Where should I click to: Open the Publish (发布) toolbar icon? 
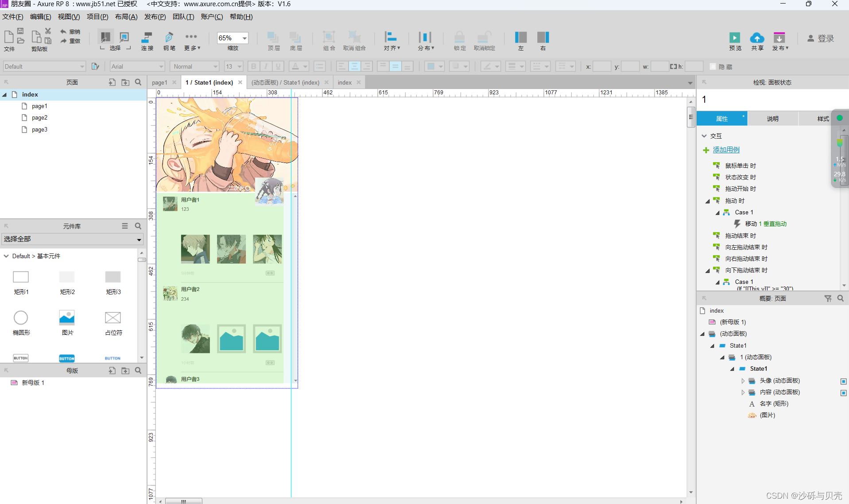tap(779, 38)
